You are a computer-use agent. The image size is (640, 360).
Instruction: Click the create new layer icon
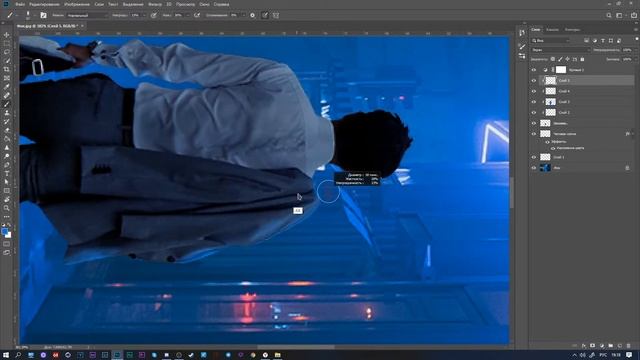tap(620, 346)
